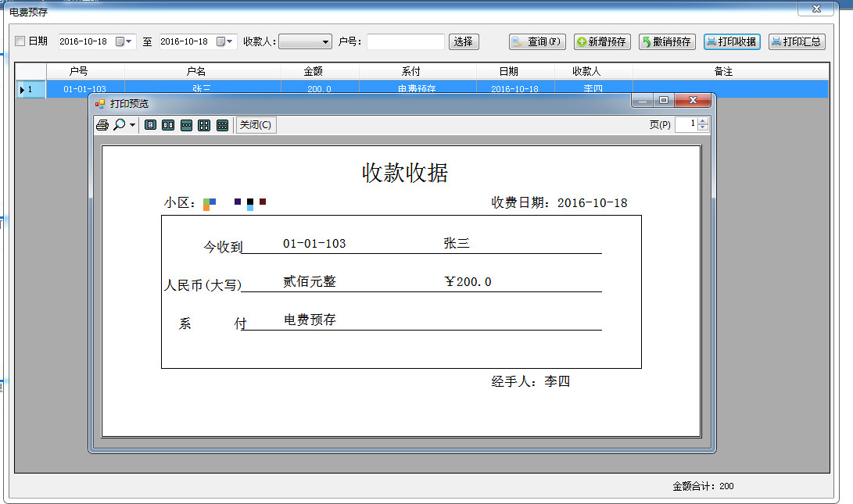Select the six-page layout view icon
Screen dimensions: 853x504
[222, 125]
